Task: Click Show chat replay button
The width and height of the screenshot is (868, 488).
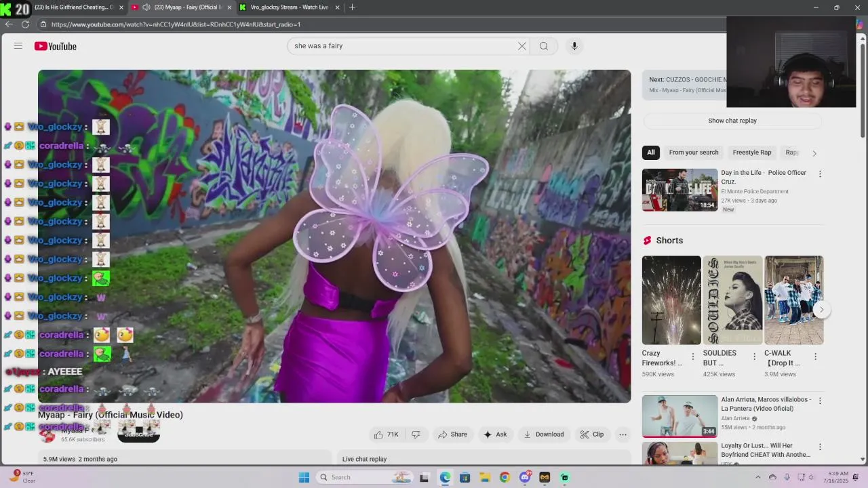Action: click(x=732, y=121)
